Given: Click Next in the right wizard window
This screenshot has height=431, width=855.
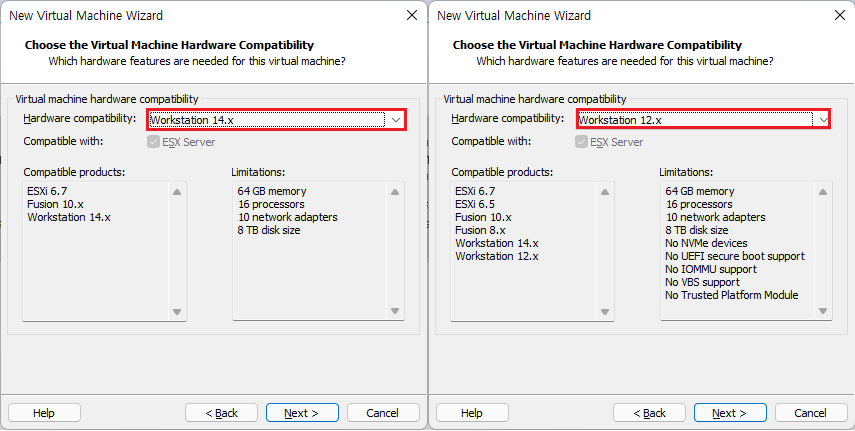Looking at the screenshot, I should 730,413.
